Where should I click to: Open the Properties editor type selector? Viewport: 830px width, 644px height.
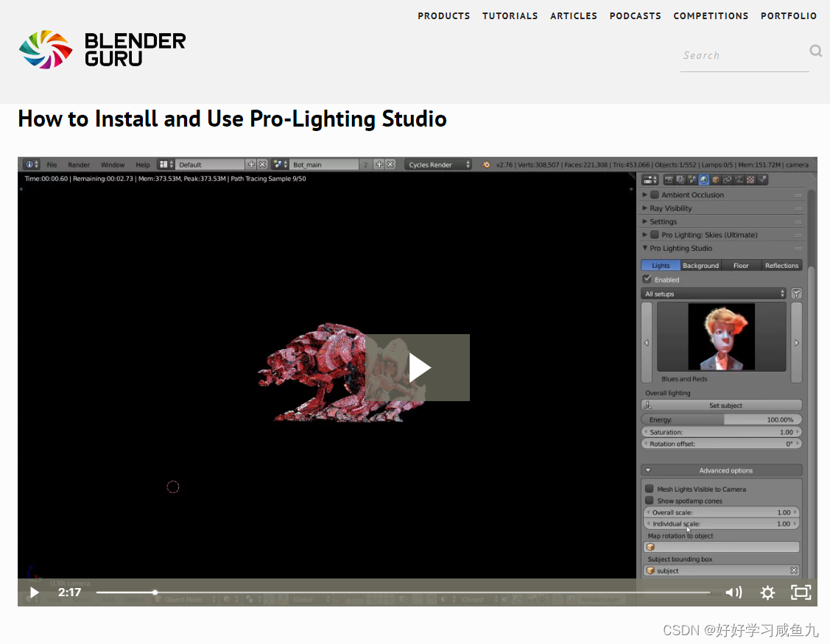point(650,180)
